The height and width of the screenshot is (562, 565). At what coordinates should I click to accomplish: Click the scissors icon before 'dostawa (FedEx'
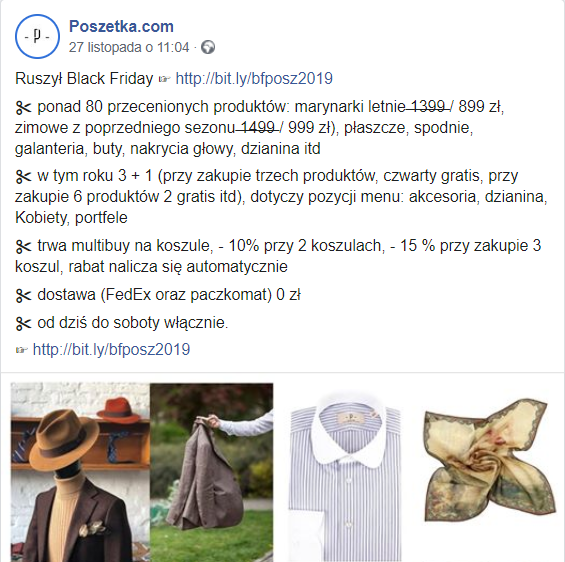(24, 295)
